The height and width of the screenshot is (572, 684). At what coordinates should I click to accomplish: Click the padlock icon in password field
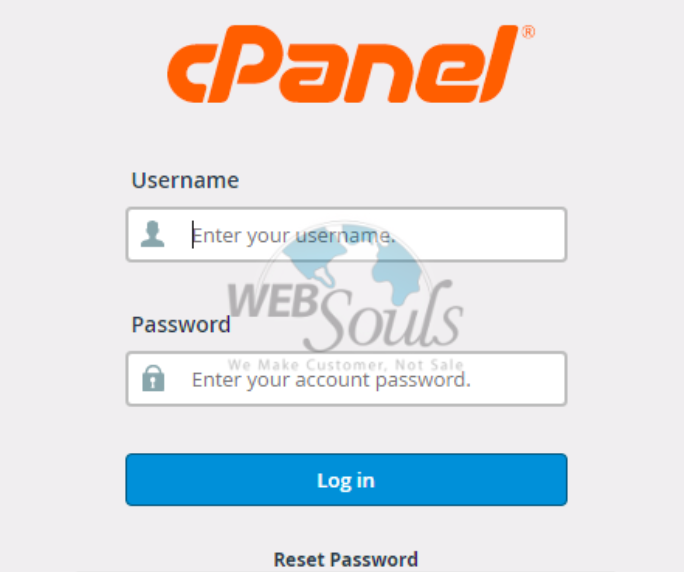153,378
